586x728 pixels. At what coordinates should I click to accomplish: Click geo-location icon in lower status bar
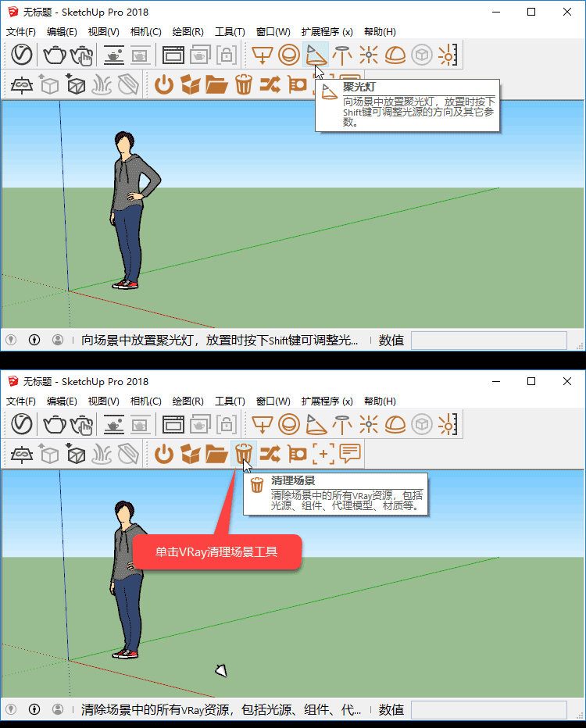[x=11, y=709]
